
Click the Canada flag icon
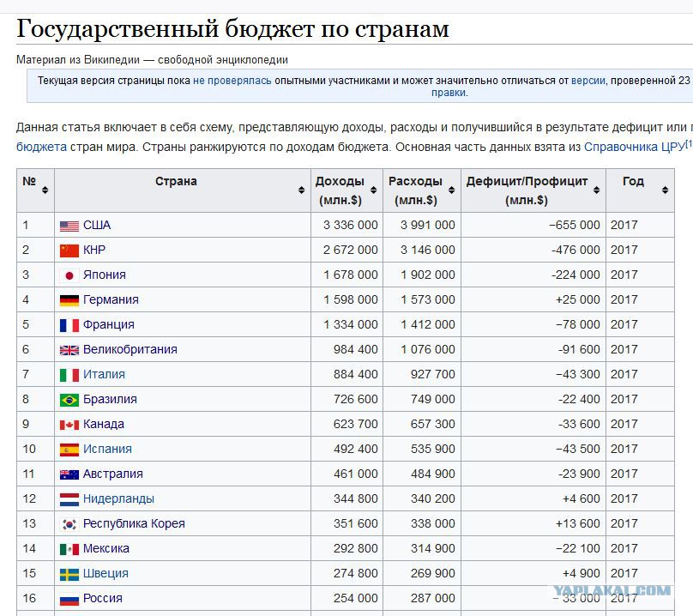[69, 425]
